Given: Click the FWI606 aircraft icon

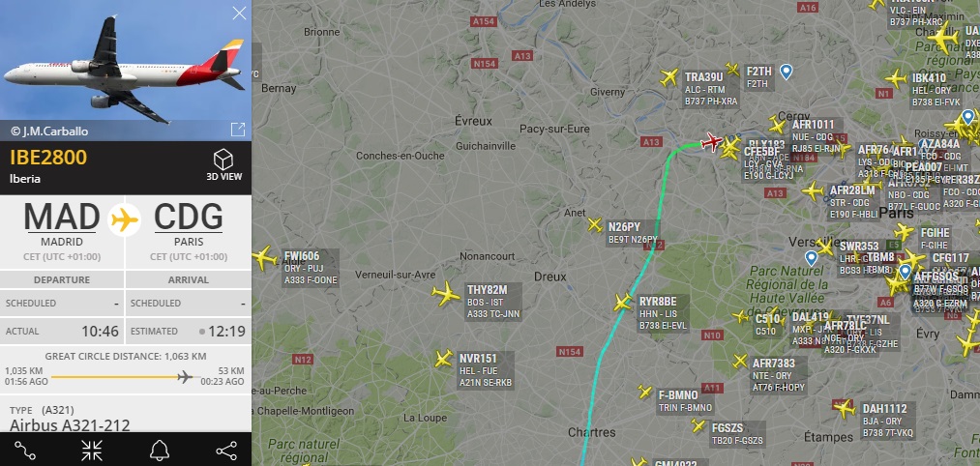Looking at the screenshot, I should (x=264, y=257).
